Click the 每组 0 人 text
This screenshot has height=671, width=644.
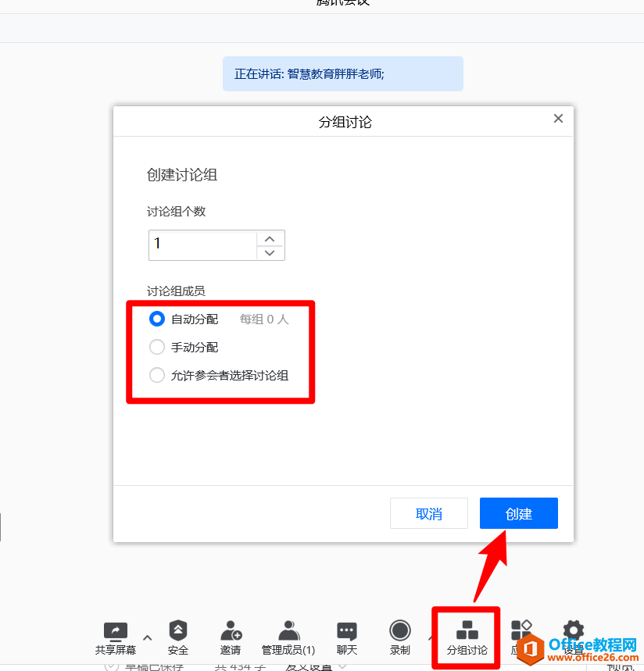coord(264,319)
